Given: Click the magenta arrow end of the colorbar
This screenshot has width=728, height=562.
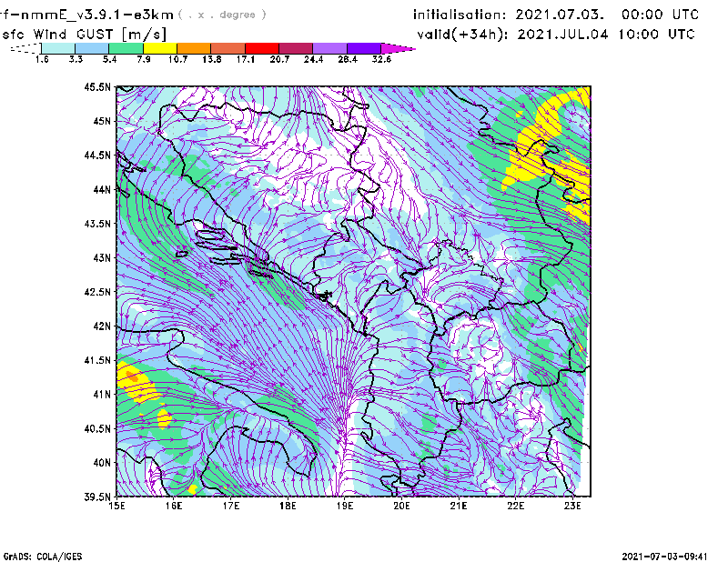Looking at the screenshot, I should [397, 48].
